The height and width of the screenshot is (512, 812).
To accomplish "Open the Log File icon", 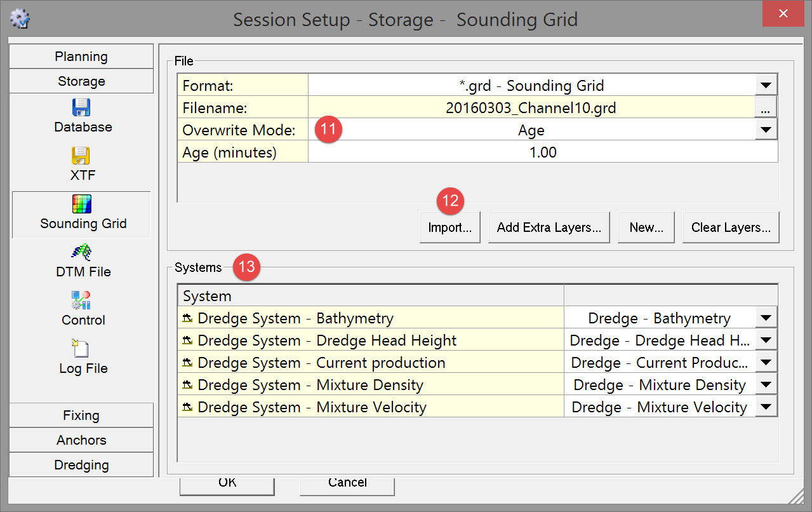I will click(81, 349).
